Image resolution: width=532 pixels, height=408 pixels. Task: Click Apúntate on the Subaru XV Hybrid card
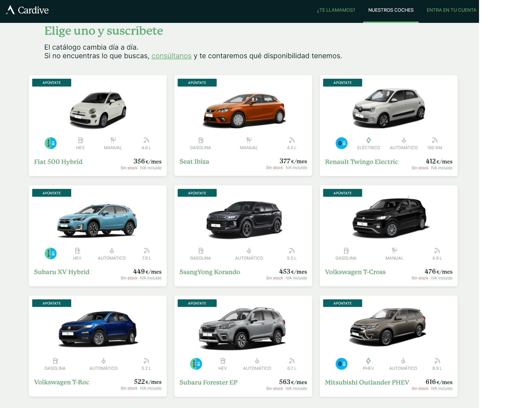pyautogui.click(x=52, y=193)
